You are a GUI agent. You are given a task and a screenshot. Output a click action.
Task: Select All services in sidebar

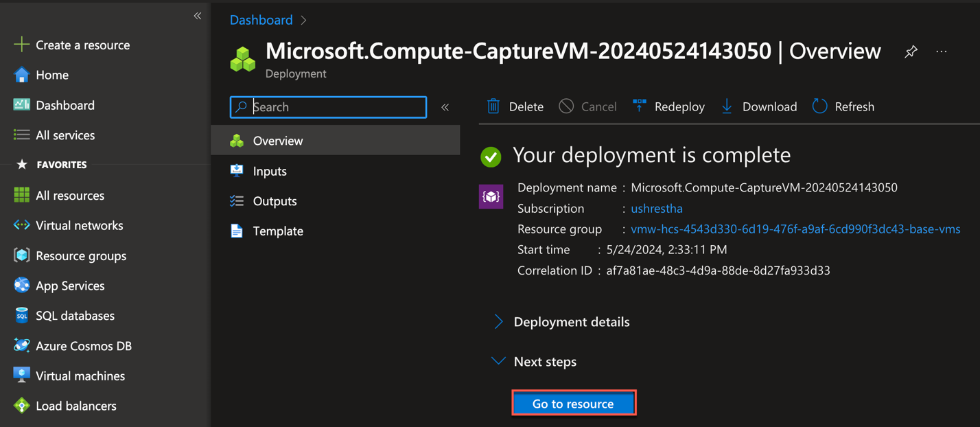click(x=65, y=135)
